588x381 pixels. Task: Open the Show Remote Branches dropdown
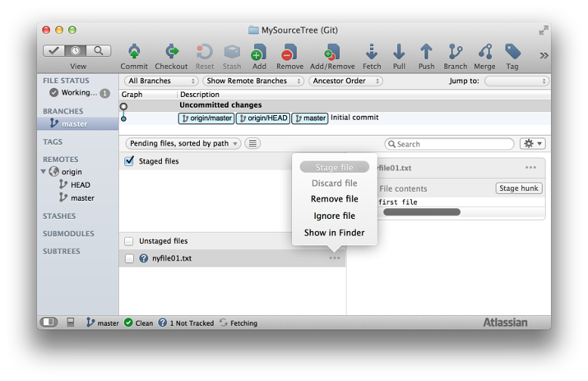click(253, 81)
